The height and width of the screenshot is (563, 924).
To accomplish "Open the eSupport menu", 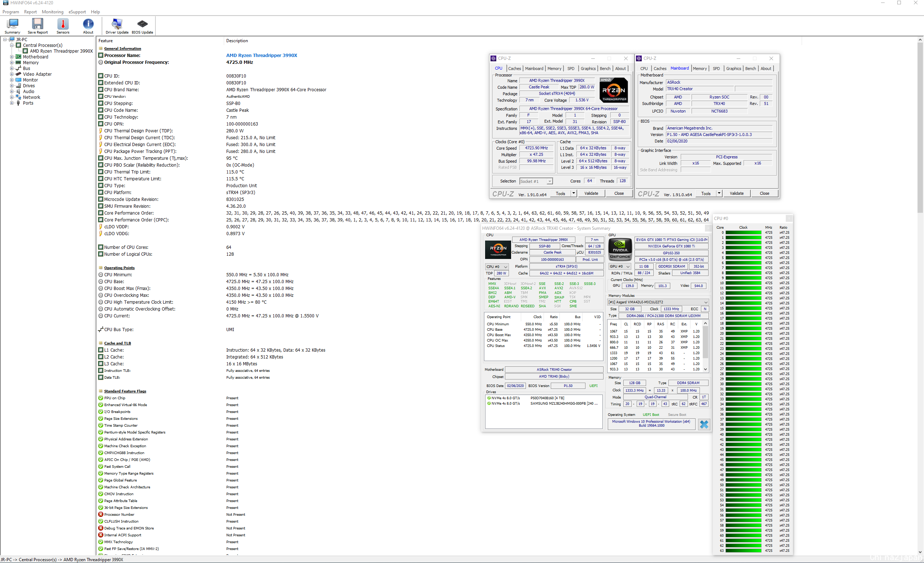I will [x=77, y=12].
